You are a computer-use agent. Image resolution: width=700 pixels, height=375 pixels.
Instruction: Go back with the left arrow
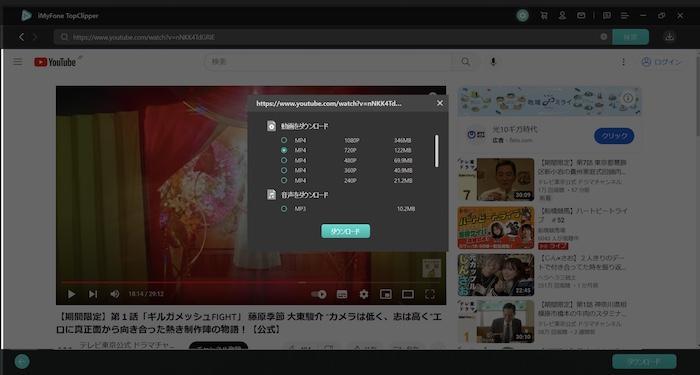point(21,37)
